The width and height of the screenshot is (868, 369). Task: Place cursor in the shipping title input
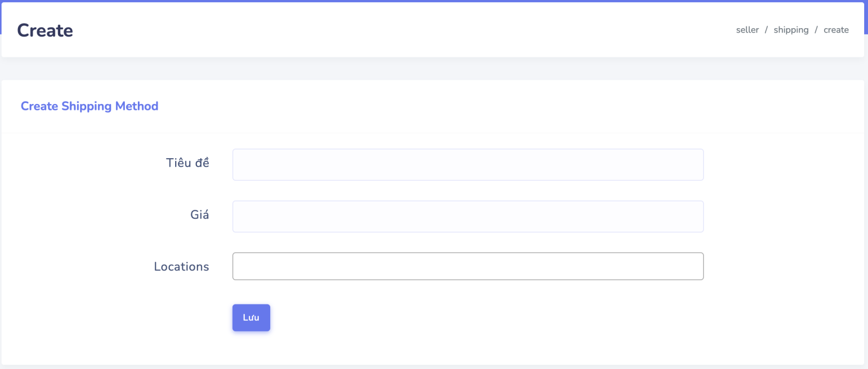pyautogui.click(x=468, y=165)
